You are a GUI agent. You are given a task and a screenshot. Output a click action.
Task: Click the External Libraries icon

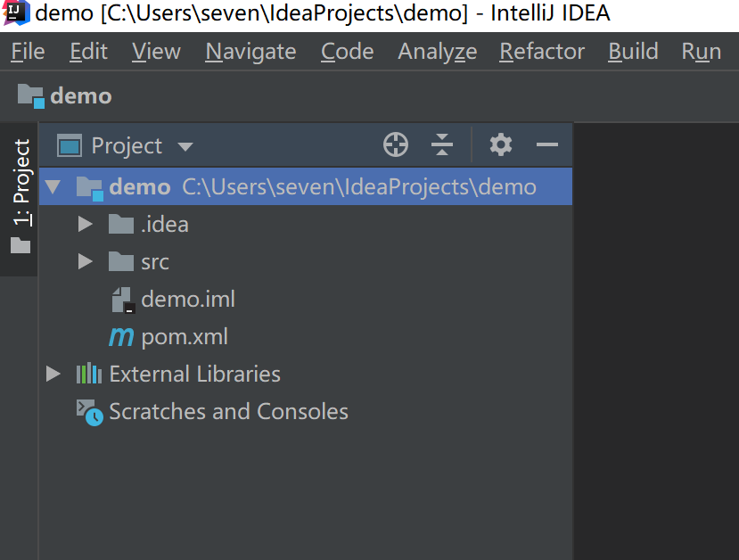[x=88, y=374]
